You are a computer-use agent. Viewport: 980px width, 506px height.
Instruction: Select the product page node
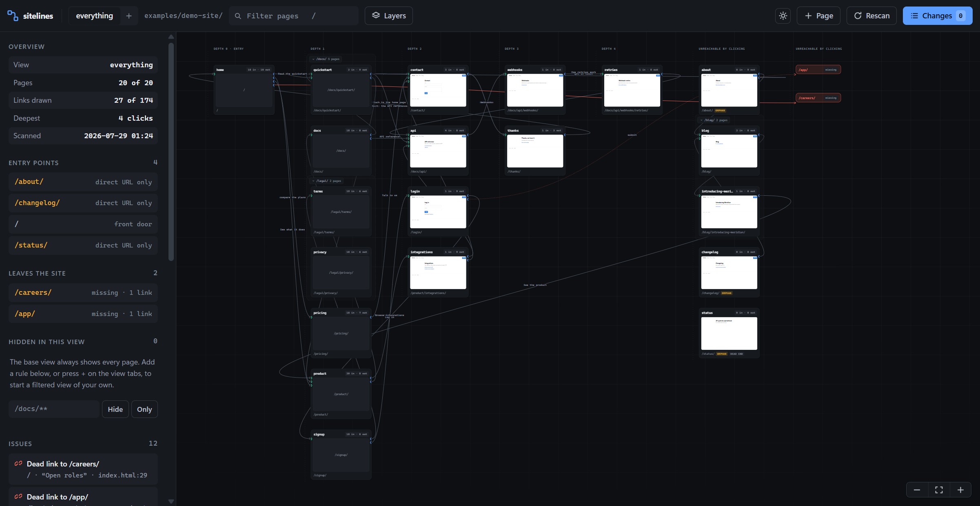(341, 394)
